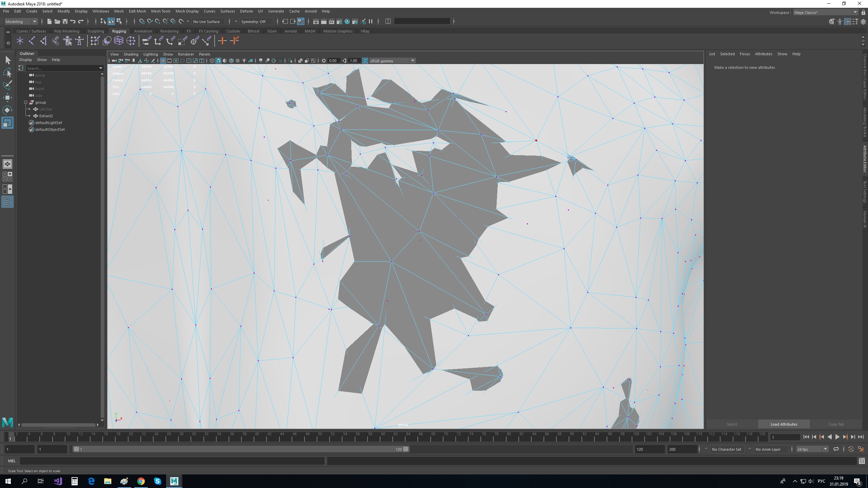Open the sRGB gamma view transform dropdown
The image size is (868, 488).
coord(412,60)
